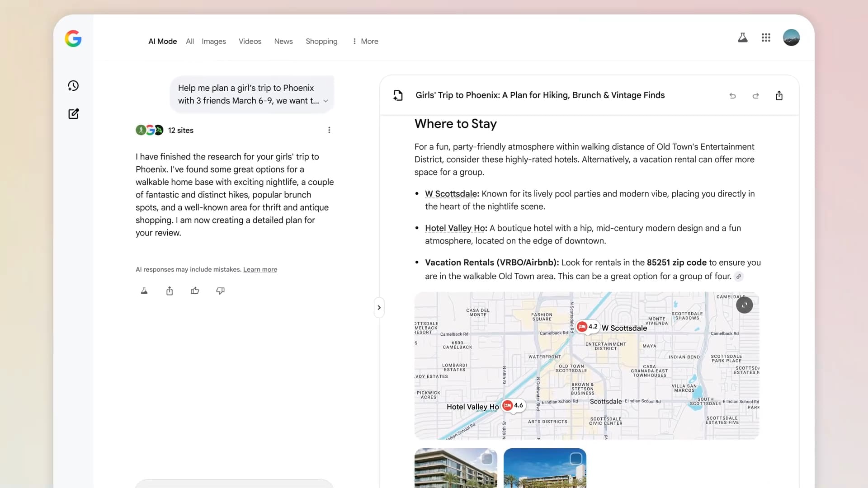
Task: Give the response a thumbs up
Action: click(x=195, y=291)
